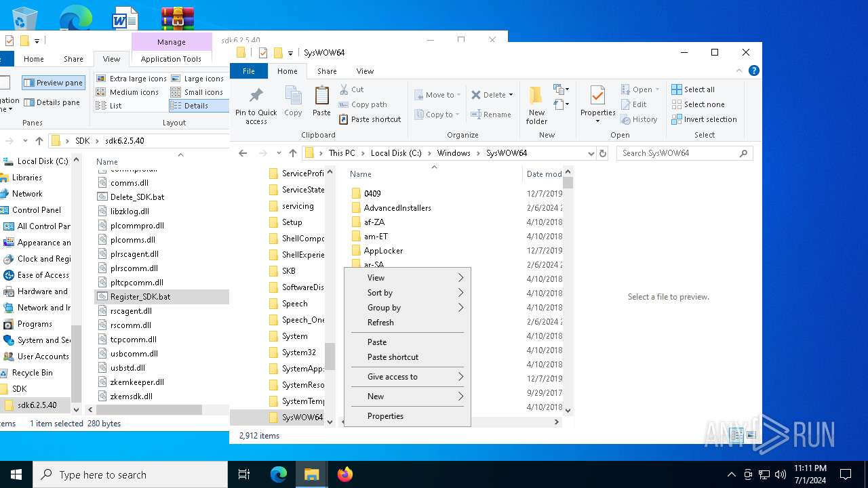Screen dimensions: 868x488
Task: Open recent locations dropdown arrow
Action: pos(278,153)
